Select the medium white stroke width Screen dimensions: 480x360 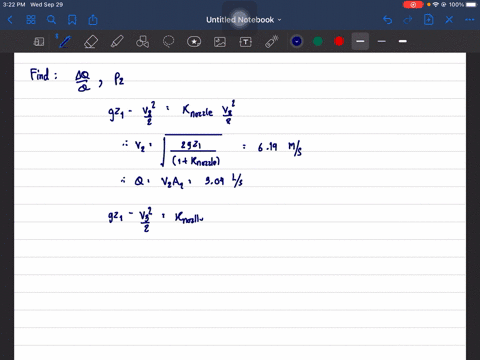(403, 41)
